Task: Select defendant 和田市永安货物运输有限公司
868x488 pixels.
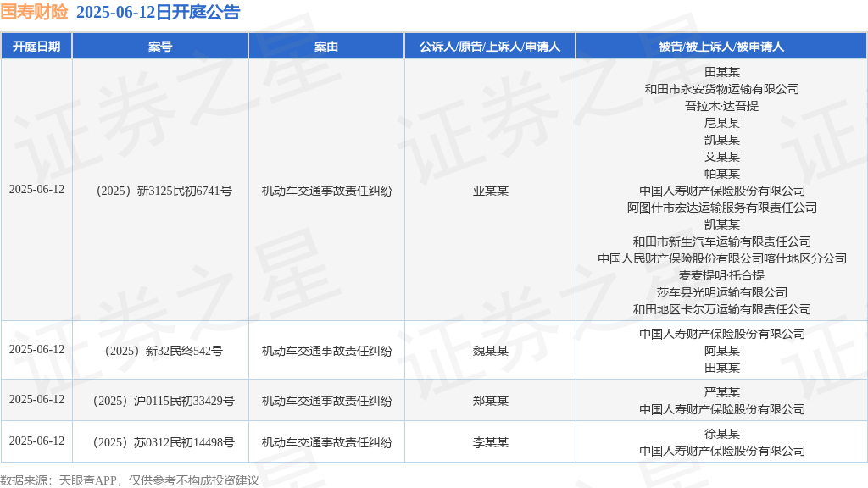Action: pyautogui.click(x=722, y=88)
